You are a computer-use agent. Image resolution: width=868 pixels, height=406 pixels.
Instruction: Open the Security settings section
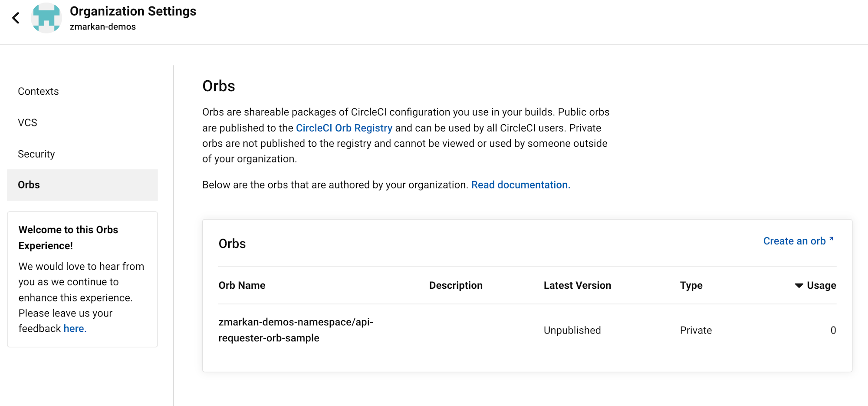click(36, 154)
